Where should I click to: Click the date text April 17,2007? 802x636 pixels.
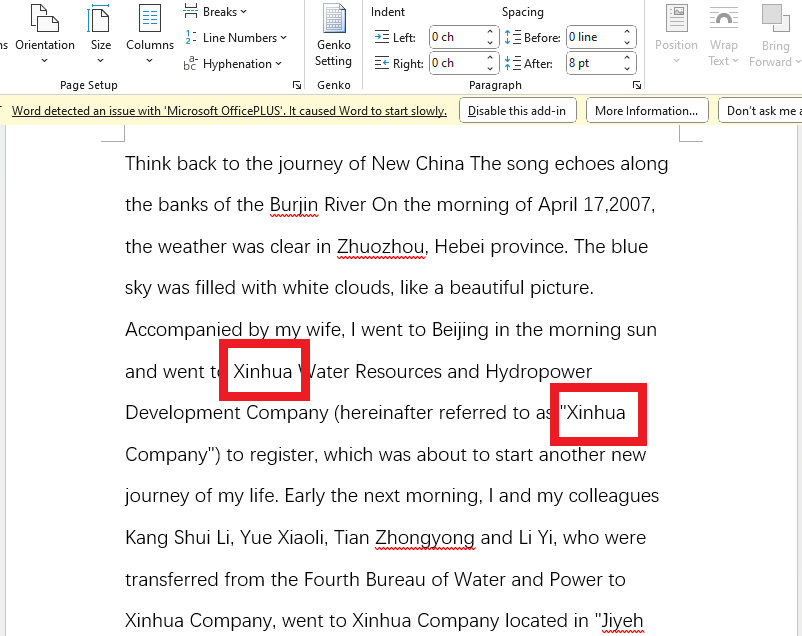(596, 205)
